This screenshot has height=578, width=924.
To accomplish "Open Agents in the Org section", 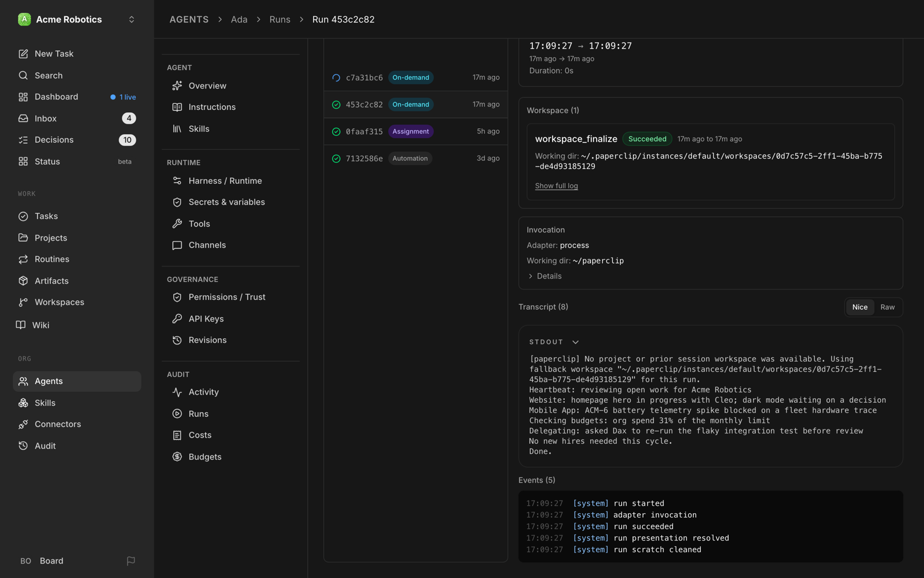I will pyautogui.click(x=77, y=381).
